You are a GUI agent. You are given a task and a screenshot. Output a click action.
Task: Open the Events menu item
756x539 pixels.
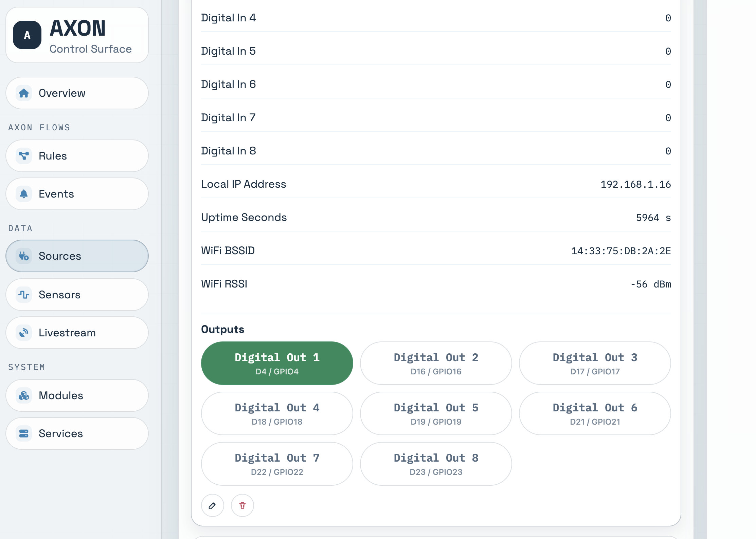(x=77, y=194)
